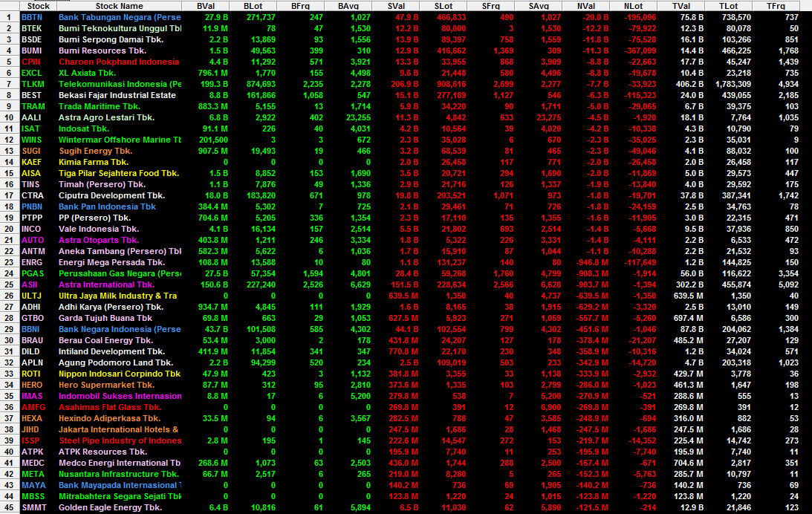Click Adhi Karya (Persero) Tbk. name
This screenshot has width=812, height=514.
click(x=111, y=307)
